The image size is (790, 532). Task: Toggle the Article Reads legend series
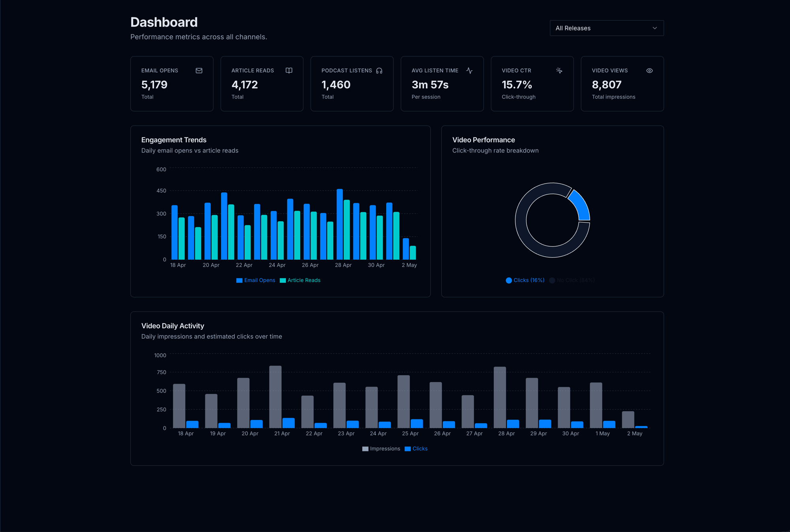300,280
